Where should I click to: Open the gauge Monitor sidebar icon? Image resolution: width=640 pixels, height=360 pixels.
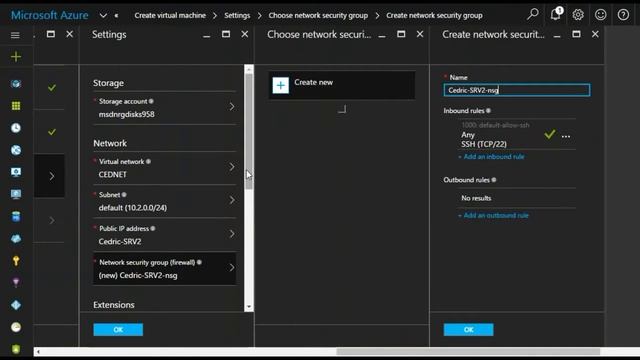(x=16, y=327)
